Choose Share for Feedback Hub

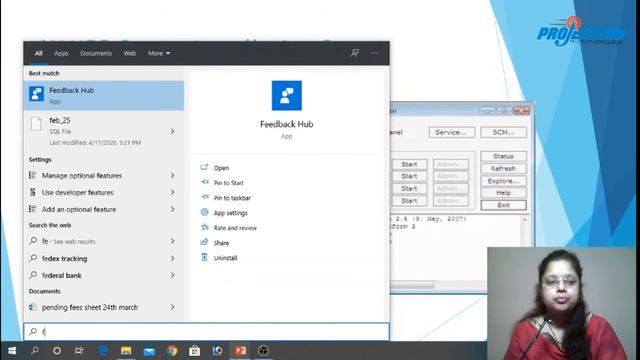pos(221,243)
